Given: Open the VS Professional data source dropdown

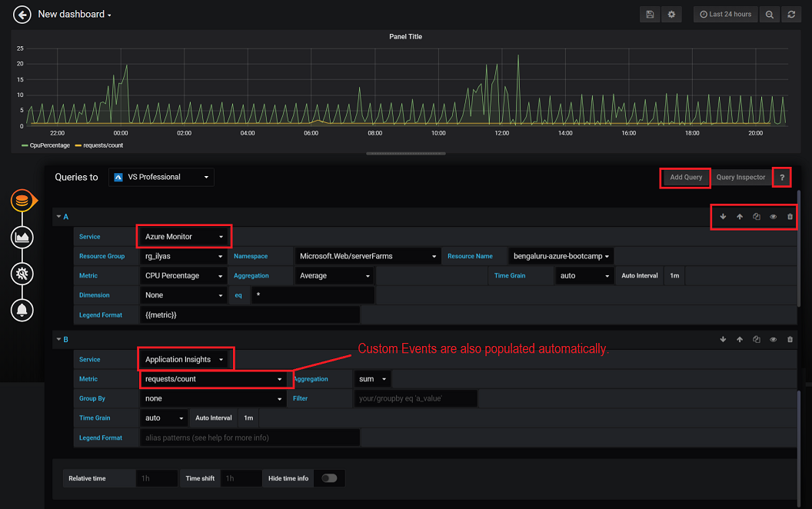Looking at the screenshot, I should [161, 177].
